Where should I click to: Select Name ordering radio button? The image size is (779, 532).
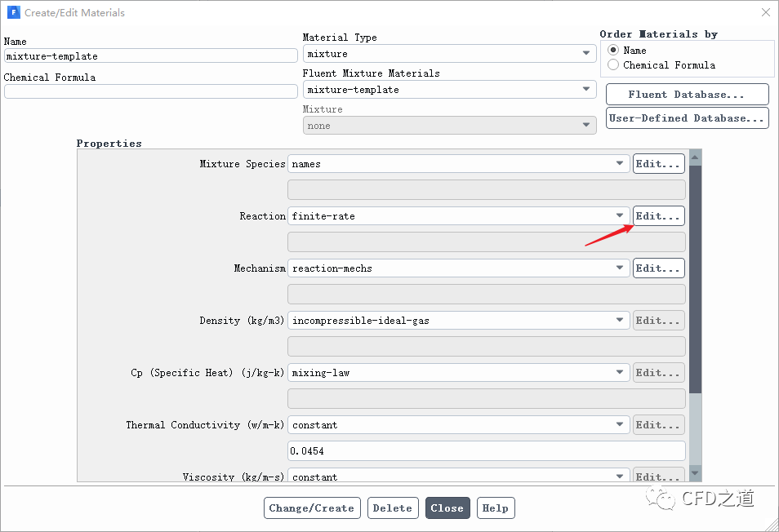click(613, 50)
